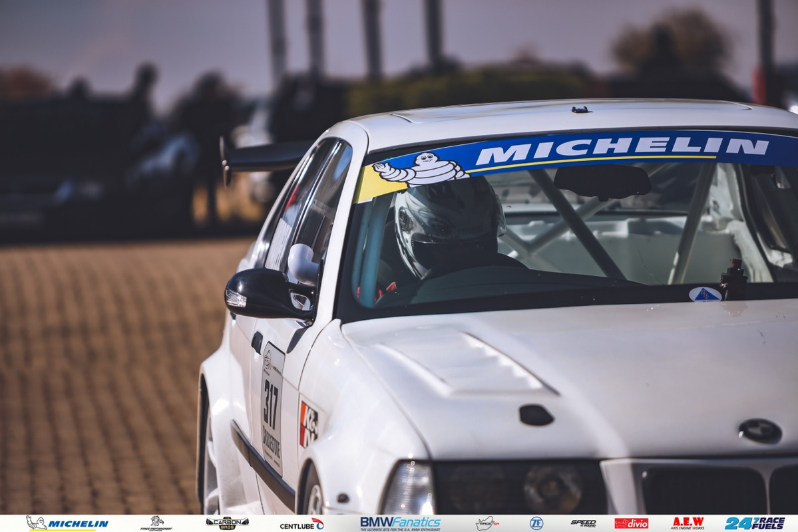Click the ZF circular logo
The image size is (798, 532).
click(536, 523)
